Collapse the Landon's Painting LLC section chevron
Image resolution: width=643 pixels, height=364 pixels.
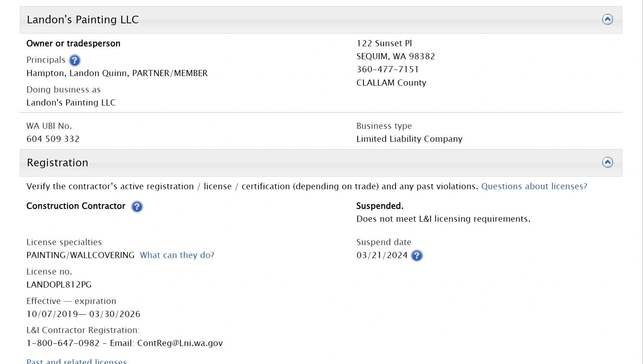(607, 19)
